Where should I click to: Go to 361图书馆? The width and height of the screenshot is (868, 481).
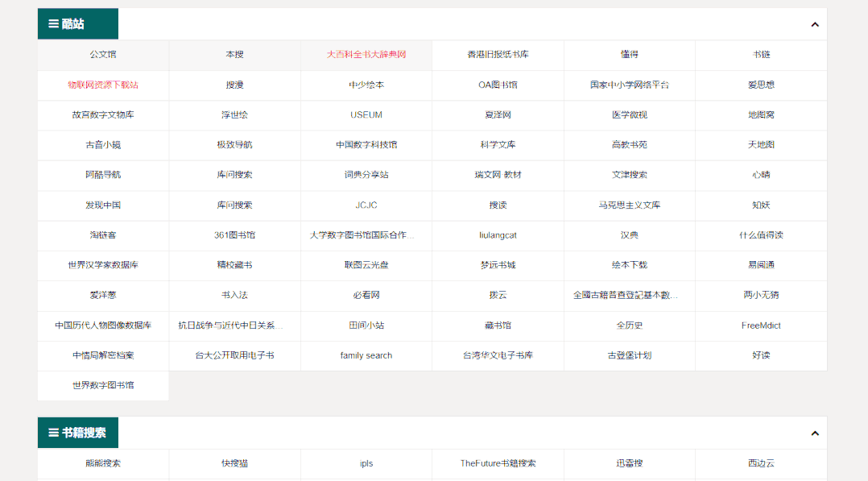235,235
